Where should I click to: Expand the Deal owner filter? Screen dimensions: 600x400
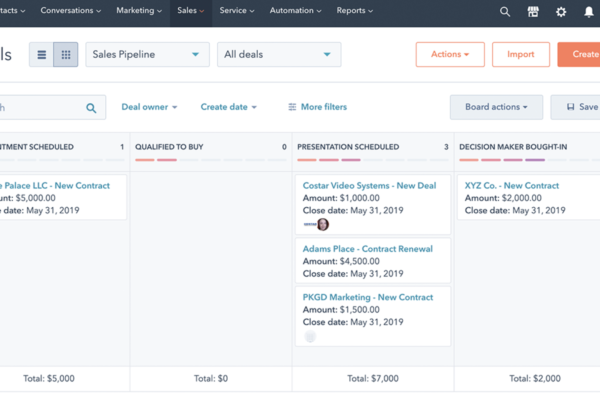(x=149, y=107)
